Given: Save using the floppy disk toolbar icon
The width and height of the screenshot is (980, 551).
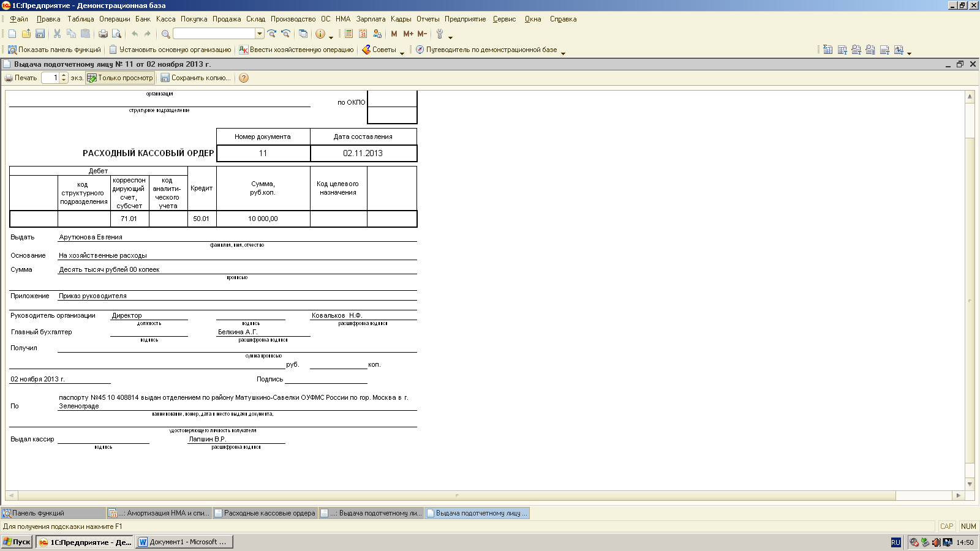Looking at the screenshot, I should coord(40,34).
